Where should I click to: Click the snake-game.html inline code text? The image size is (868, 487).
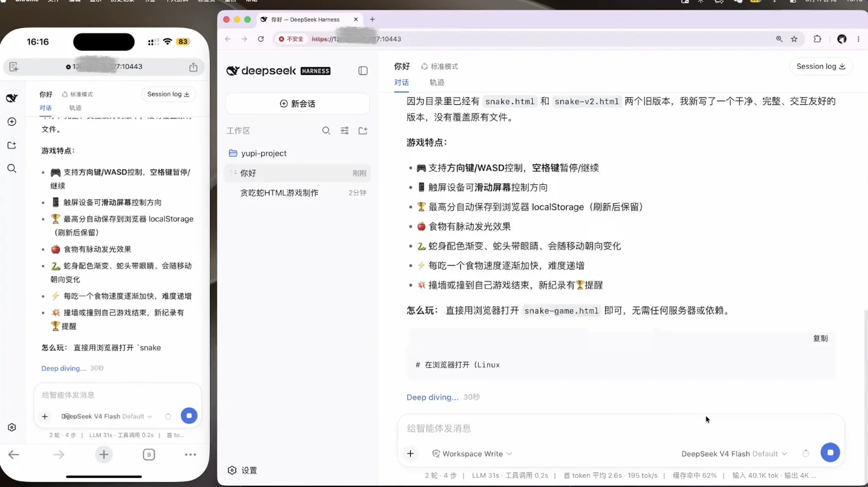(561, 311)
